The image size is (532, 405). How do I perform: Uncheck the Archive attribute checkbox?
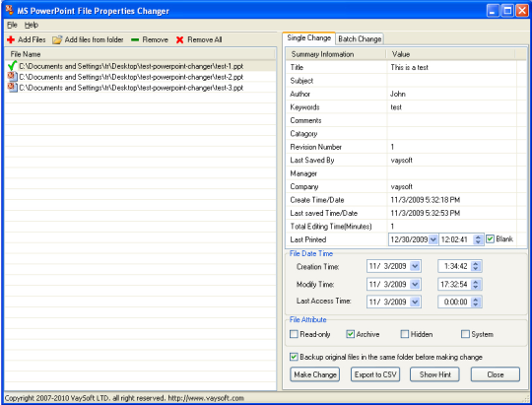pyautogui.click(x=350, y=334)
